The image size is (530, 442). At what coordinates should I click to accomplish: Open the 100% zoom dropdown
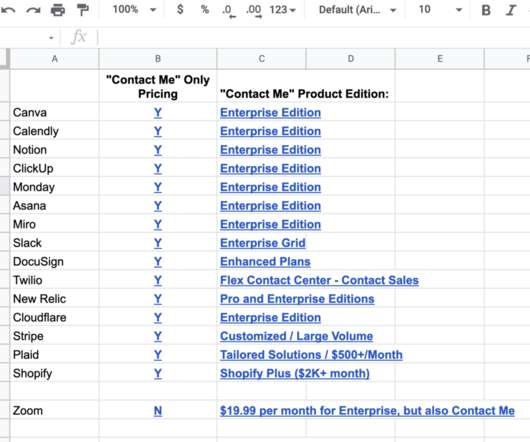click(x=134, y=10)
